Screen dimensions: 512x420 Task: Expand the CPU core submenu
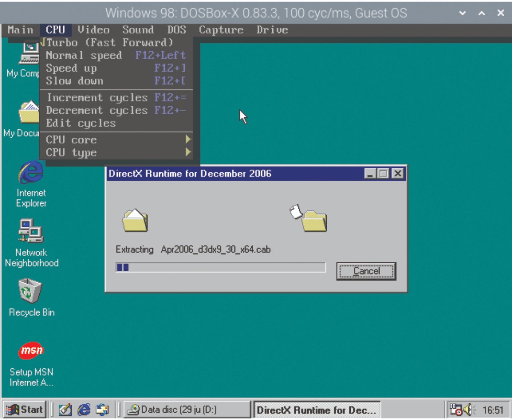[116, 140]
